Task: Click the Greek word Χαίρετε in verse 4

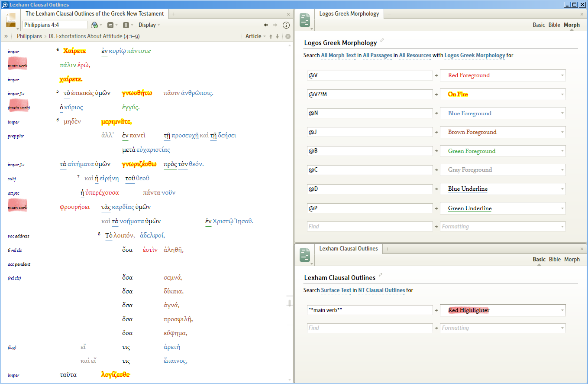Action: point(74,51)
